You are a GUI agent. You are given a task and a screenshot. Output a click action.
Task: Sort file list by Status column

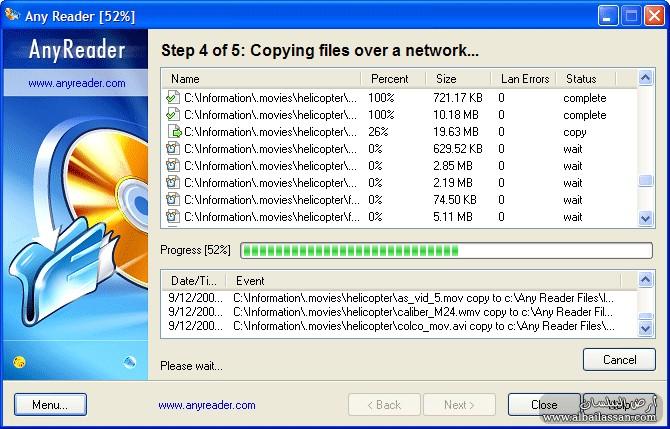586,79
